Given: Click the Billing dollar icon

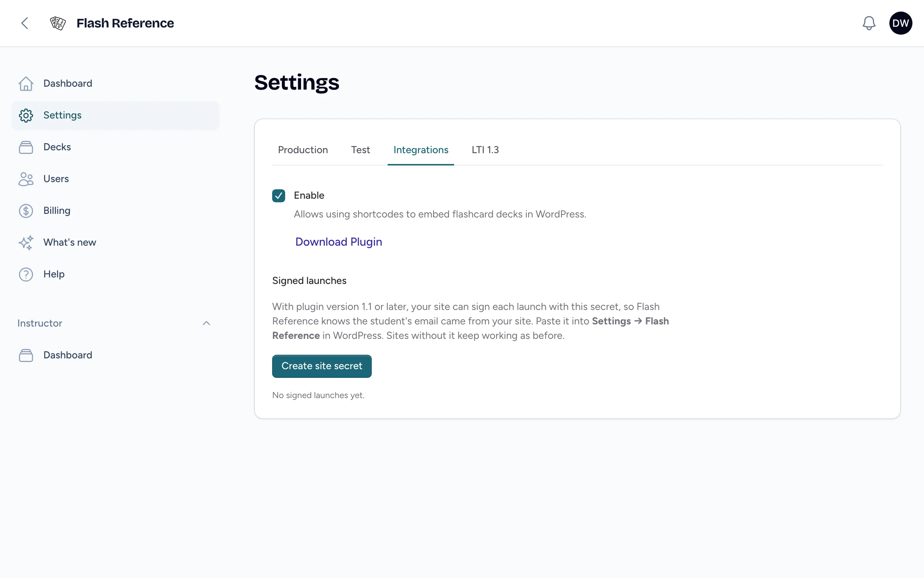Looking at the screenshot, I should (x=26, y=211).
